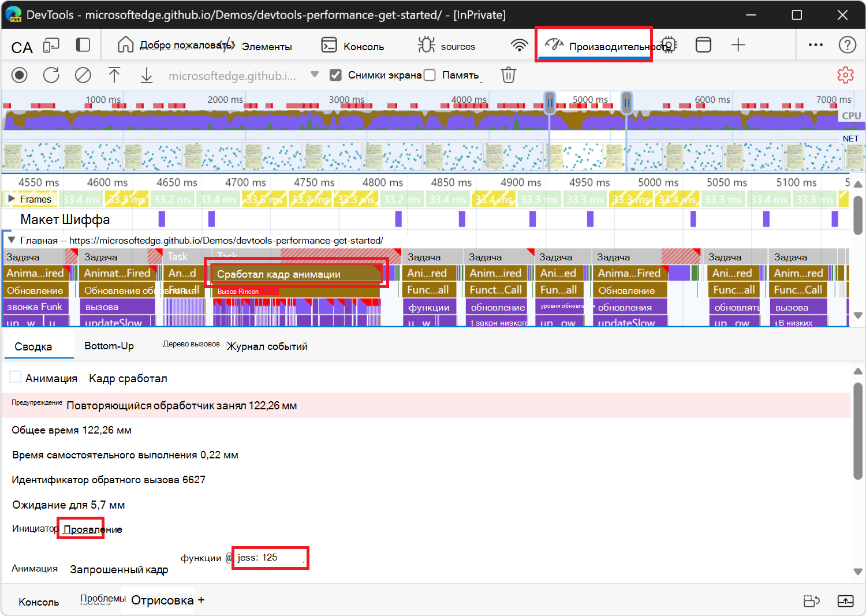
Task: Switch to the Элементы tab
Action: [x=267, y=47]
